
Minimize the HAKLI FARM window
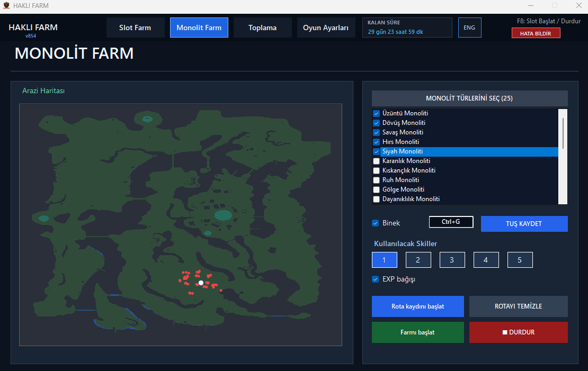pyautogui.click(x=531, y=6)
